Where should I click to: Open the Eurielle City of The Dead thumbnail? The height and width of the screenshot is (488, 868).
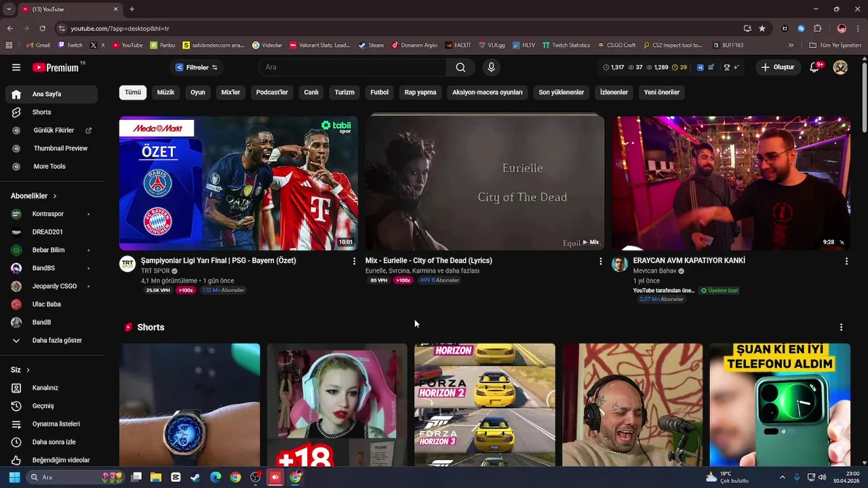(485, 183)
